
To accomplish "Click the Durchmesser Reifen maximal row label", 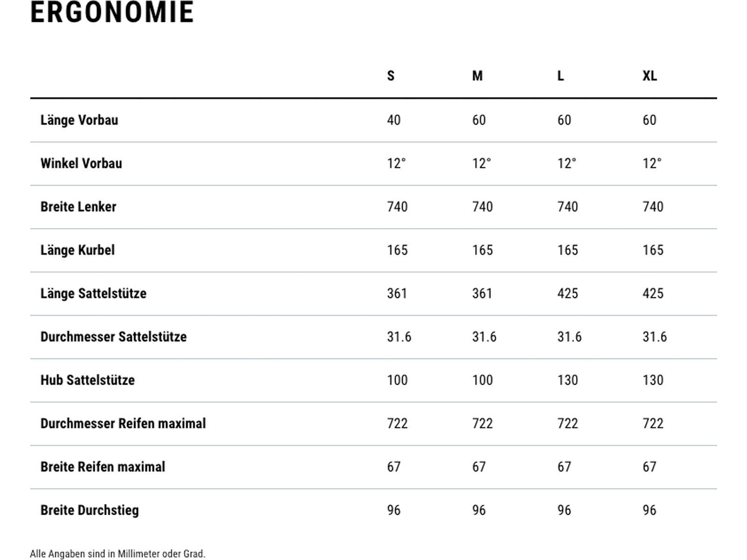I will click(x=123, y=424).
